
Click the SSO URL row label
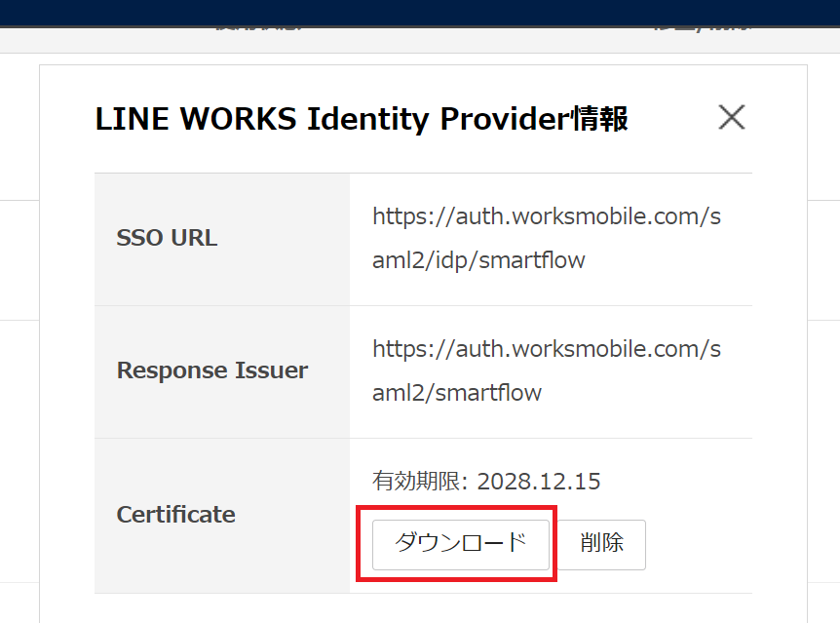(168, 238)
